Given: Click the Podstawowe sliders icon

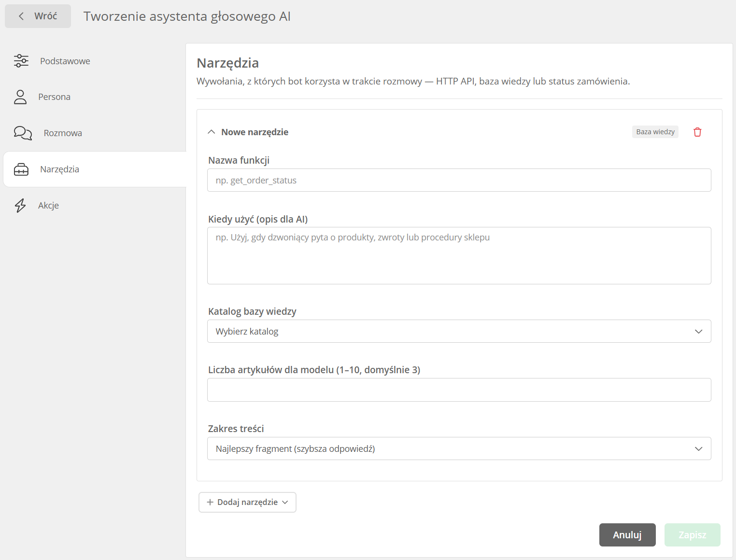Looking at the screenshot, I should pyautogui.click(x=21, y=61).
